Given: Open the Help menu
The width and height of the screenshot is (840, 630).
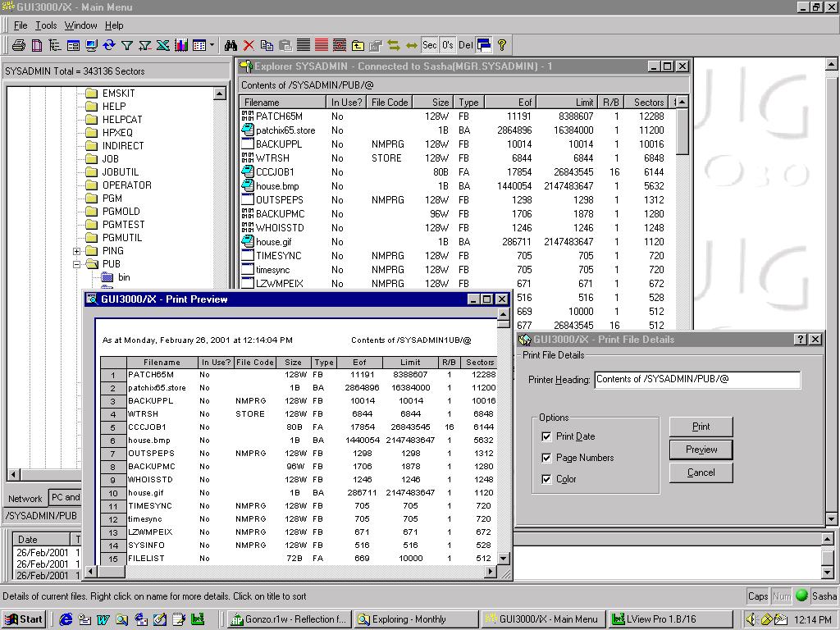Looking at the screenshot, I should [x=114, y=25].
